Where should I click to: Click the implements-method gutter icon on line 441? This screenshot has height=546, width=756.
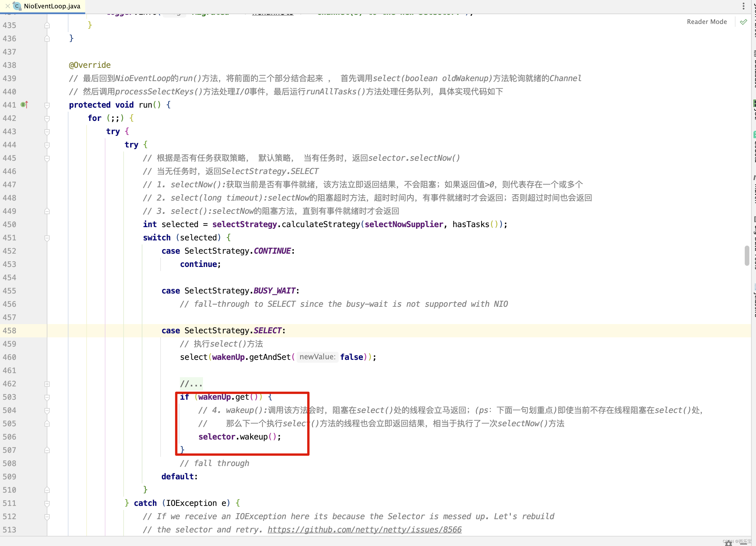(24, 104)
